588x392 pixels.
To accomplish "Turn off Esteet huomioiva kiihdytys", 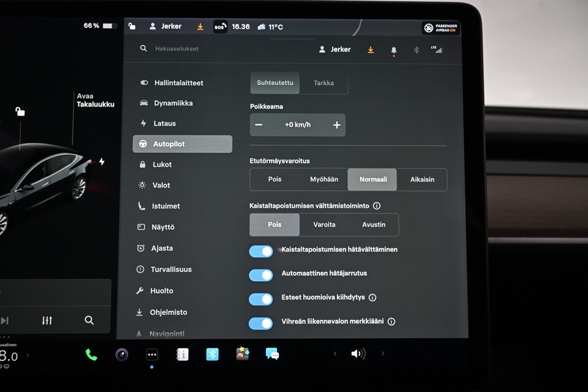I will [x=261, y=299].
